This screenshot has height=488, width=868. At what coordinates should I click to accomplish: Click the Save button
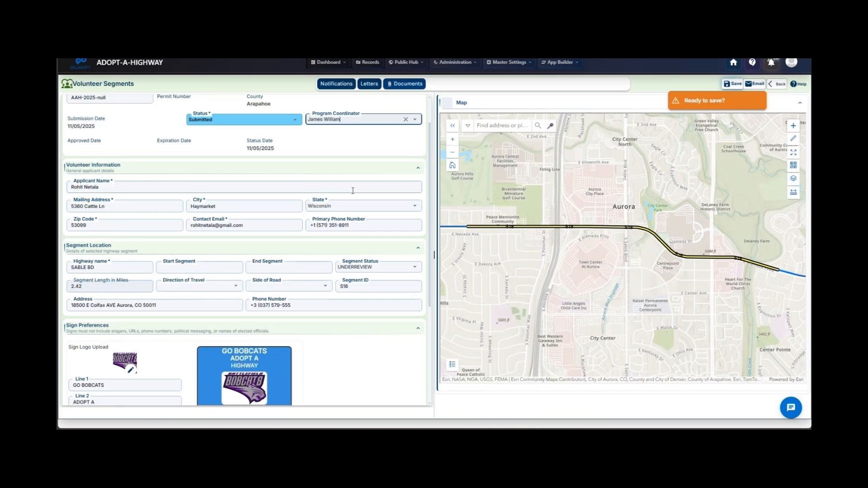point(731,84)
